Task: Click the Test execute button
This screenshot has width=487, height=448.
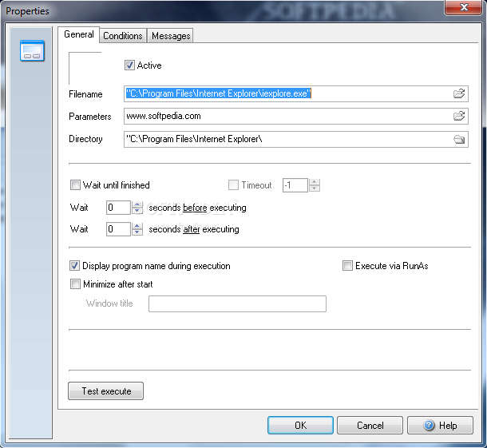Action: [x=106, y=391]
